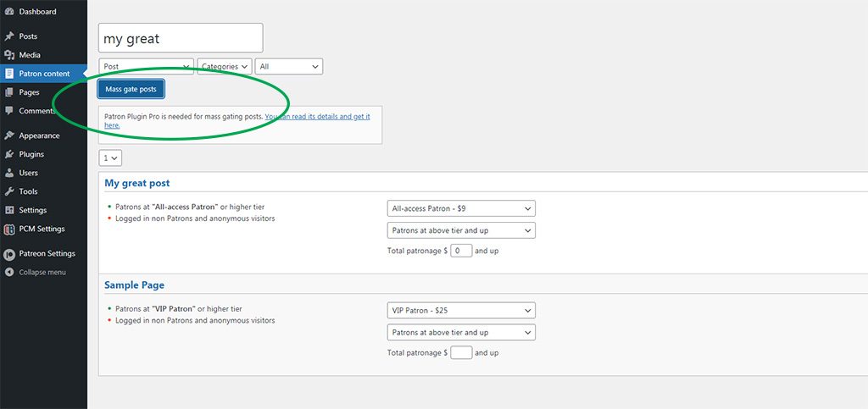Open the Post type dropdown
This screenshot has width=868, height=409.
click(x=146, y=66)
